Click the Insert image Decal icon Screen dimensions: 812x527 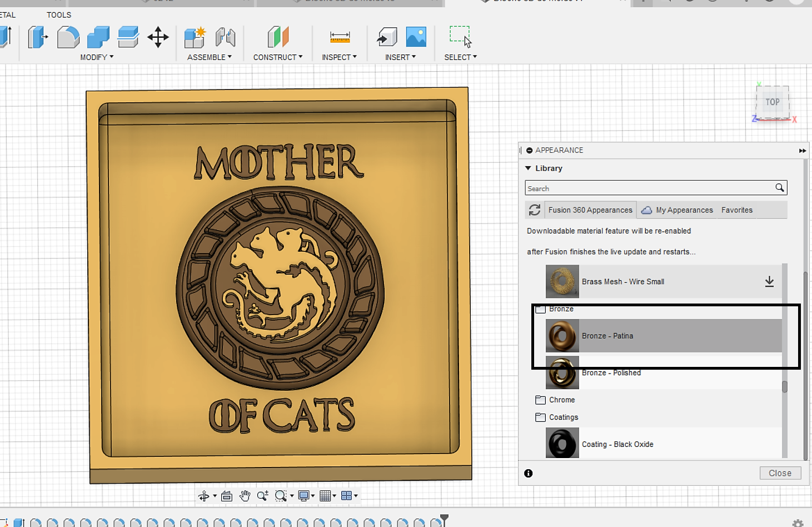coord(416,37)
